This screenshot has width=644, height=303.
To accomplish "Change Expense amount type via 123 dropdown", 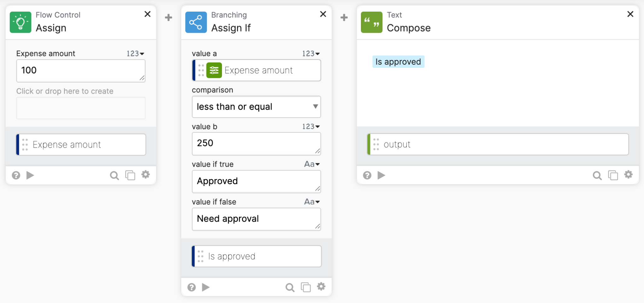I will click(x=136, y=54).
